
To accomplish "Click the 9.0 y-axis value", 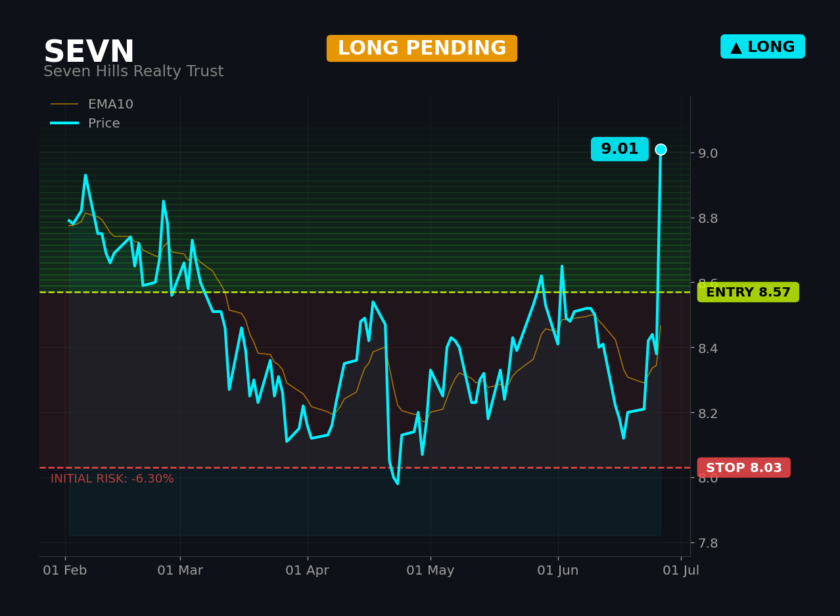I will [707, 153].
